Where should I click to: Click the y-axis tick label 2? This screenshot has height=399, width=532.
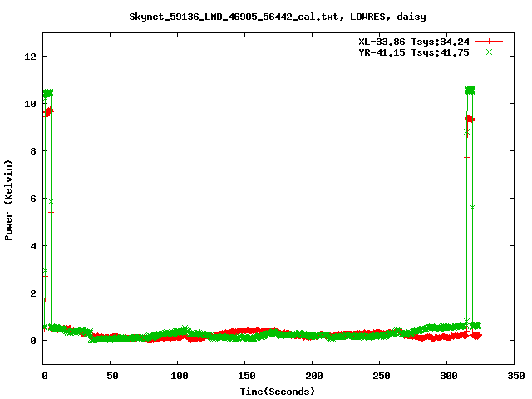coord(33,293)
